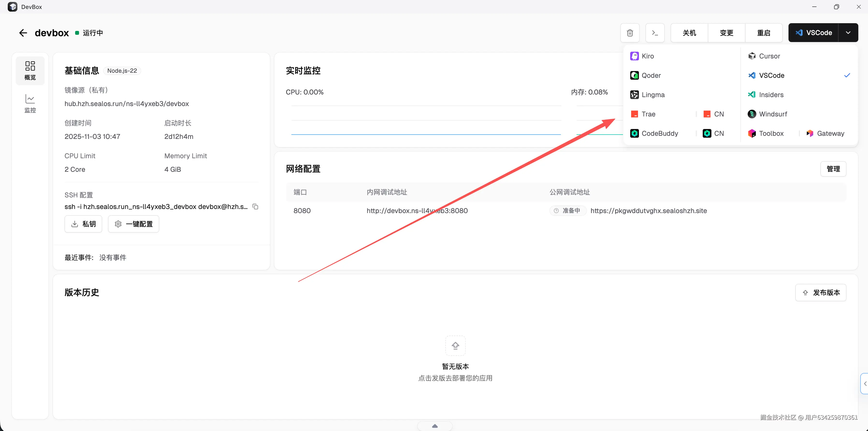The image size is (868, 431).
Task: Collapse the IDE dropdown chevron
Action: pos(848,33)
